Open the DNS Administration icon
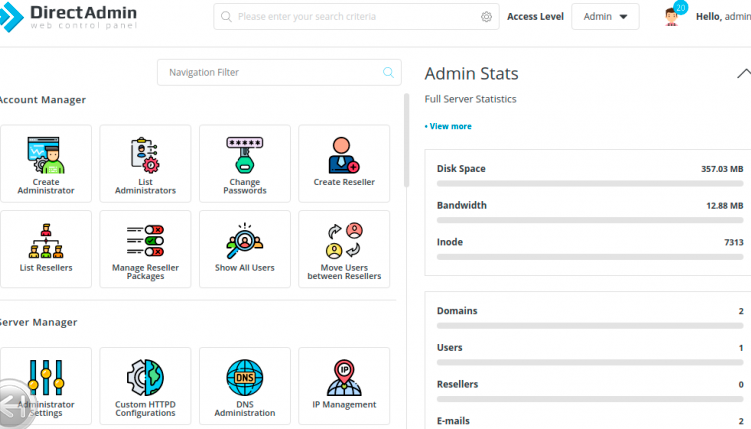Screen dimensions: 751x429 (x=245, y=386)
